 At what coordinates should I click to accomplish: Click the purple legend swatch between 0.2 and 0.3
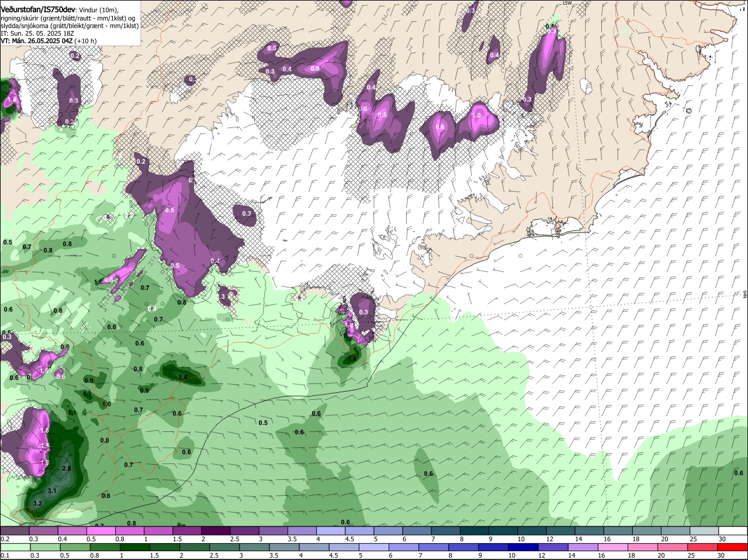coord(15,531)
